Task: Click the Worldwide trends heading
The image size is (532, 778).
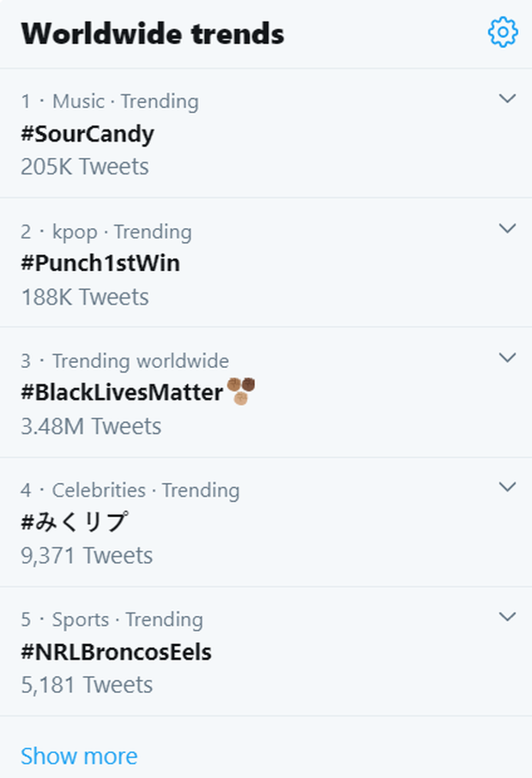Action: tap(153, 33)
